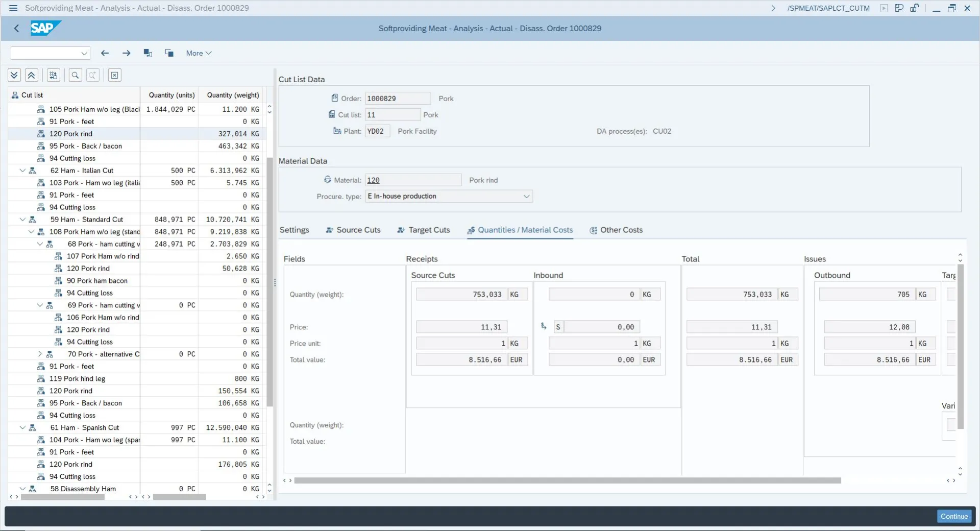The width and height of the screenshot is (980, 531).
Task: Click the Outbound quantity field showing 705
Action: pos(868,295)
